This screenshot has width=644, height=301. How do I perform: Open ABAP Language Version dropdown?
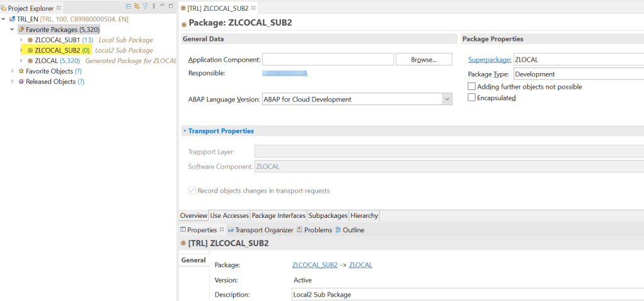click(x=447, y=99)
